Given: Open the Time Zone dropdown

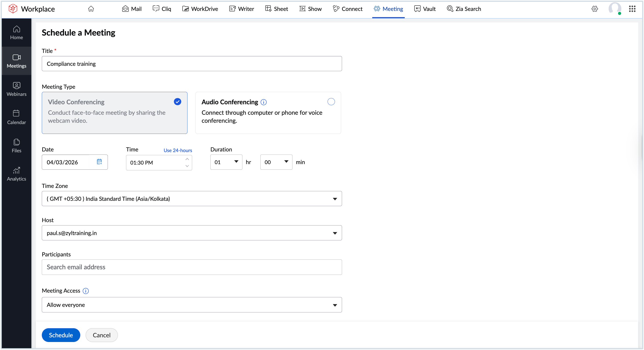Looking at the screenshot, I should tap(335, 199).
